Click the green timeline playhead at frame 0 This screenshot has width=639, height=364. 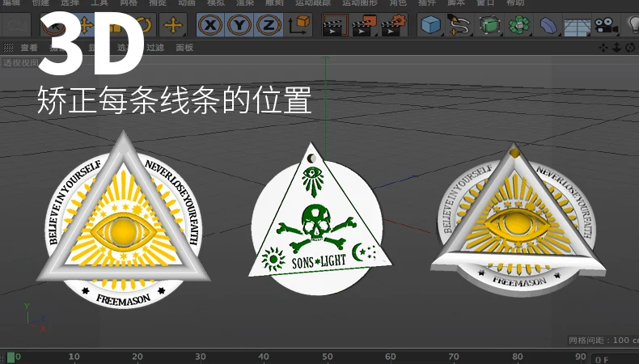point(11,357)
